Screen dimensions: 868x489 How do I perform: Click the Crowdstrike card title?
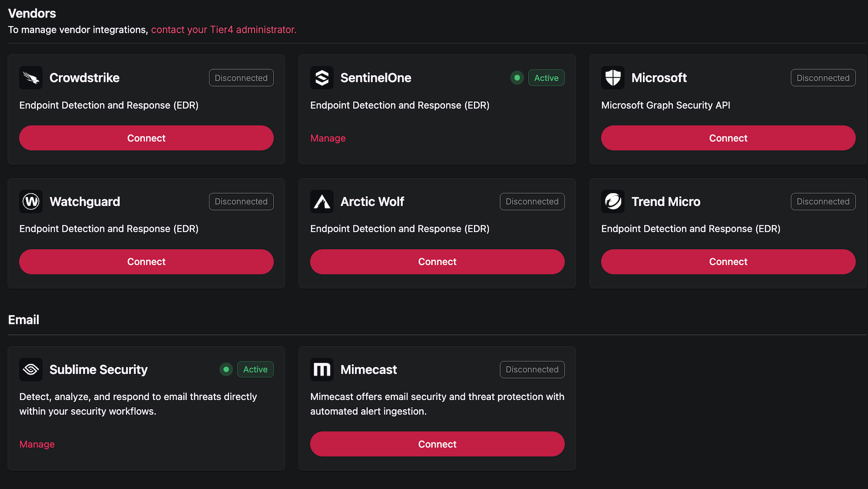[x=84, y=78]
